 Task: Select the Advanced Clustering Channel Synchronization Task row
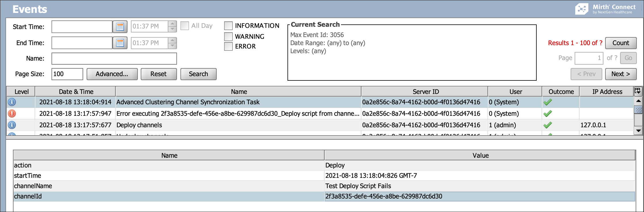pos(320,102)
